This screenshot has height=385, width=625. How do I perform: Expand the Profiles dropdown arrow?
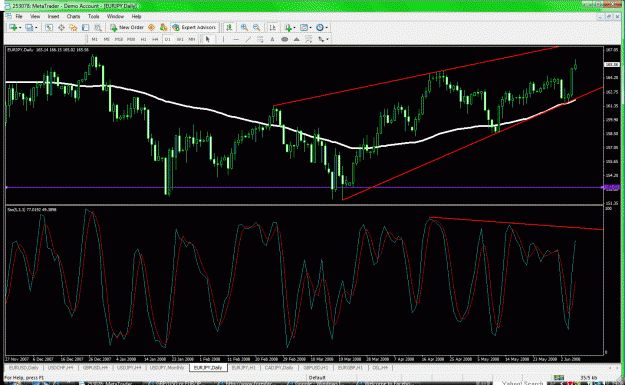[36, 28]
